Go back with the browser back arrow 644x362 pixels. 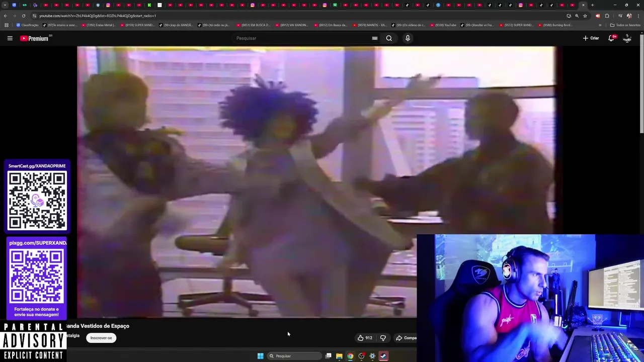6,16
